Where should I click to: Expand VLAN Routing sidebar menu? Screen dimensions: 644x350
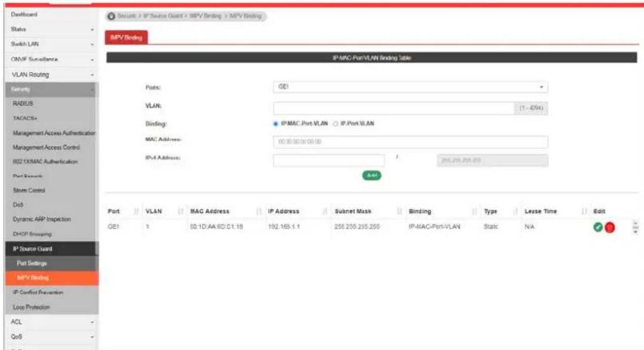coord(51,75)
